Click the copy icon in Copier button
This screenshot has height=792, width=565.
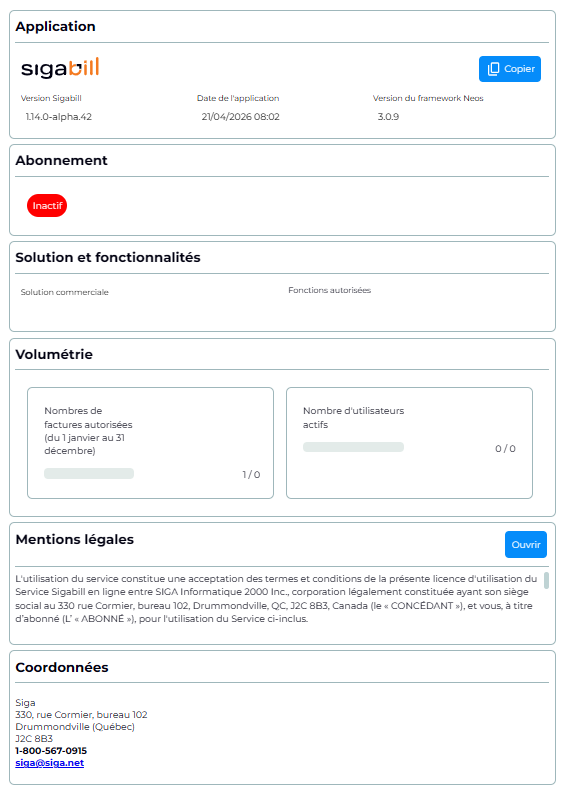pyautogui.click(x=493, y=69)
